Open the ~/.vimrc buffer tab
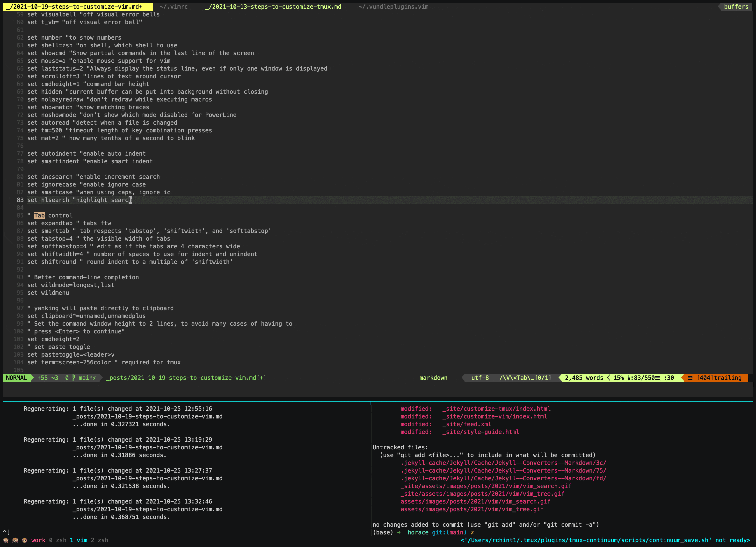The image size is (756, 547). (x=173, y=7)
